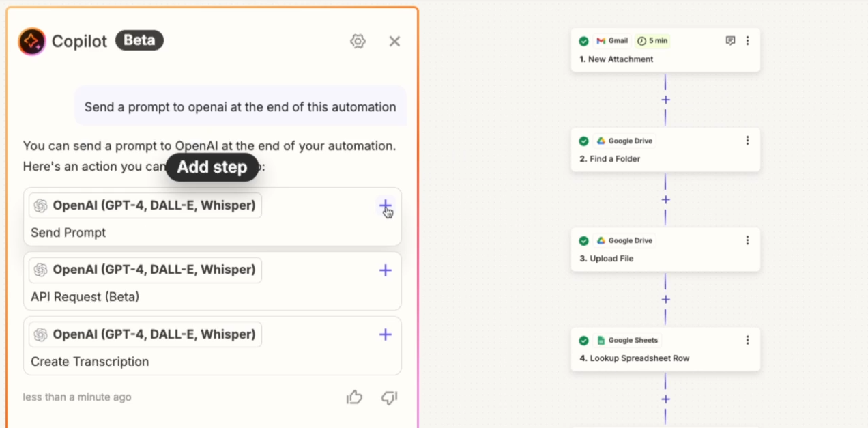Insert step after Lookup Spreadsheet Row with plus
Image resolution: width=868 pixels, height=428 pixels.
(x=665, y=399)
